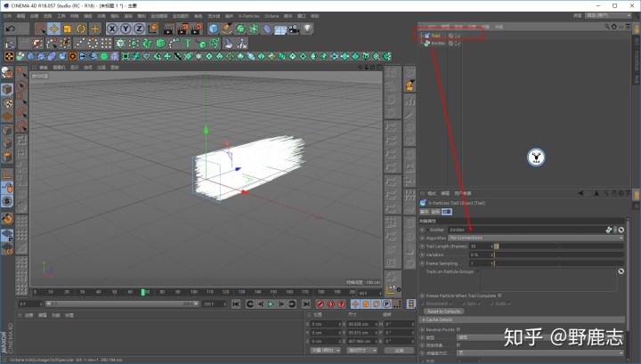This screenshot has height=364, width=641.
Task: Open the spline pen tool icon
Action: 227,28
